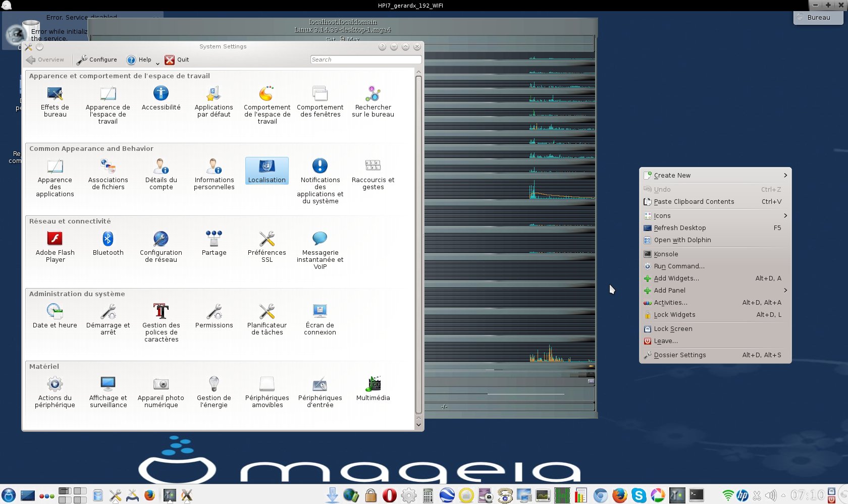Screen dimensions: 848x504
Task: Open Configuration de réseau
Action: point(161,247)
